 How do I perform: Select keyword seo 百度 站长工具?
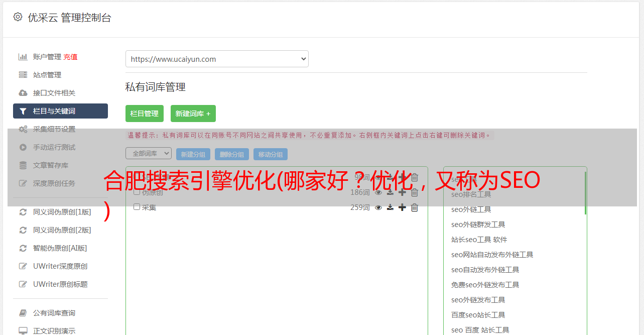[480, 330]
